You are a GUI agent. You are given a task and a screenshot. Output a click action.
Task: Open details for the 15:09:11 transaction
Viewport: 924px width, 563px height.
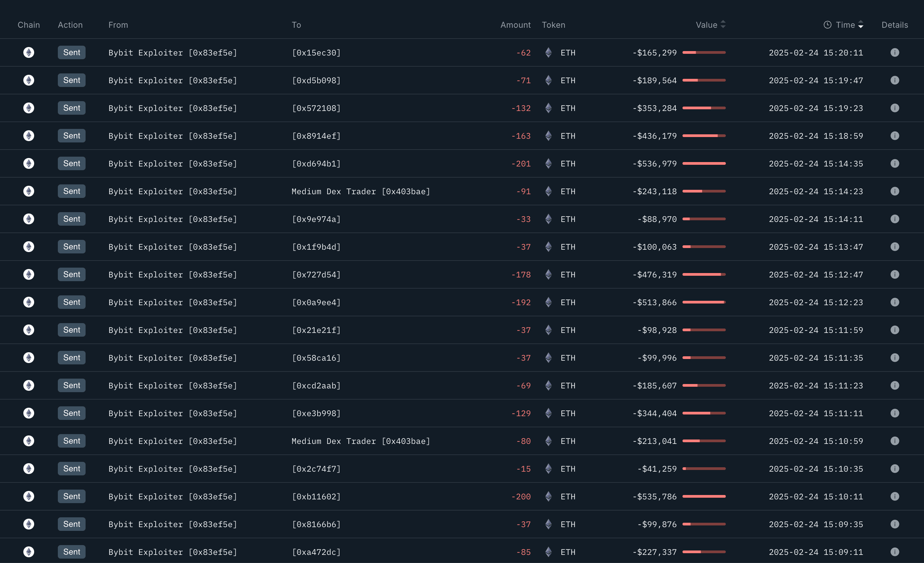[x=895, y=552]
